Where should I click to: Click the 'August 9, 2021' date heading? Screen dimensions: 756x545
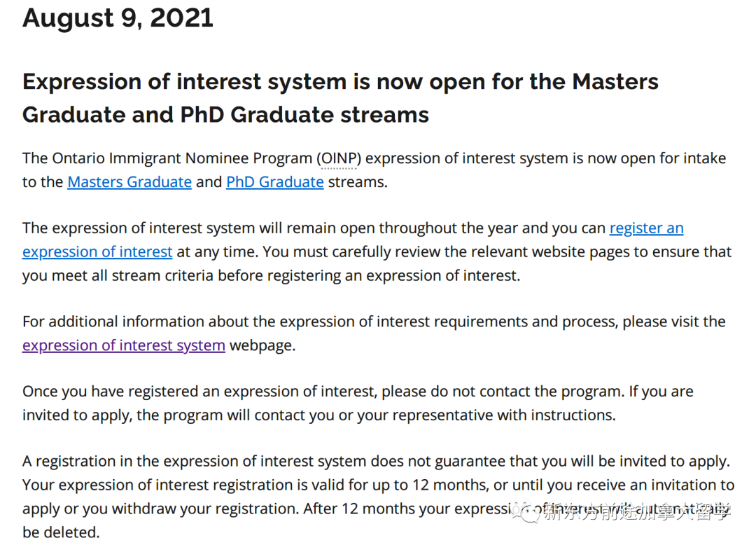[x=118, y=18]
